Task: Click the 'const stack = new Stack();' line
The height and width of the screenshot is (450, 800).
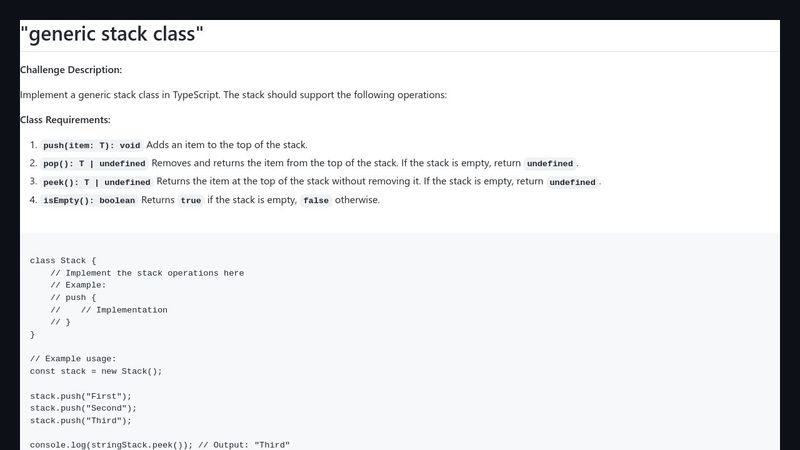Action: (96, 371)
